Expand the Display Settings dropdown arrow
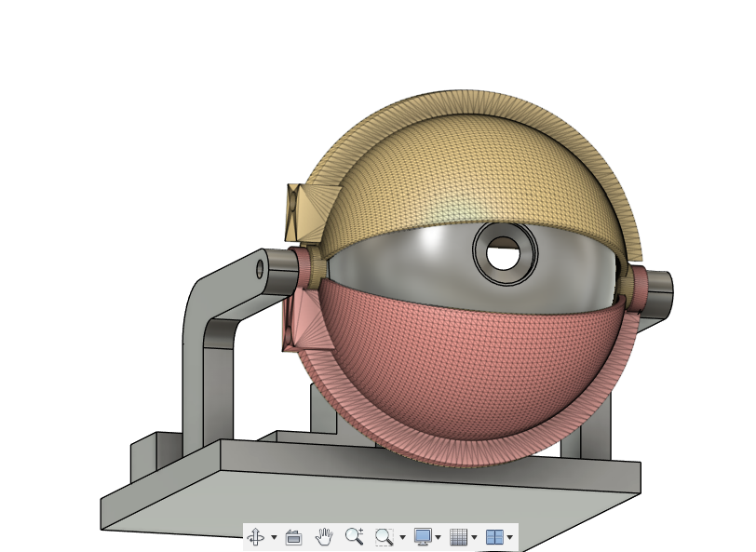Image resolution: width=756 pixels, height=552 pixels. pos(438,537)
